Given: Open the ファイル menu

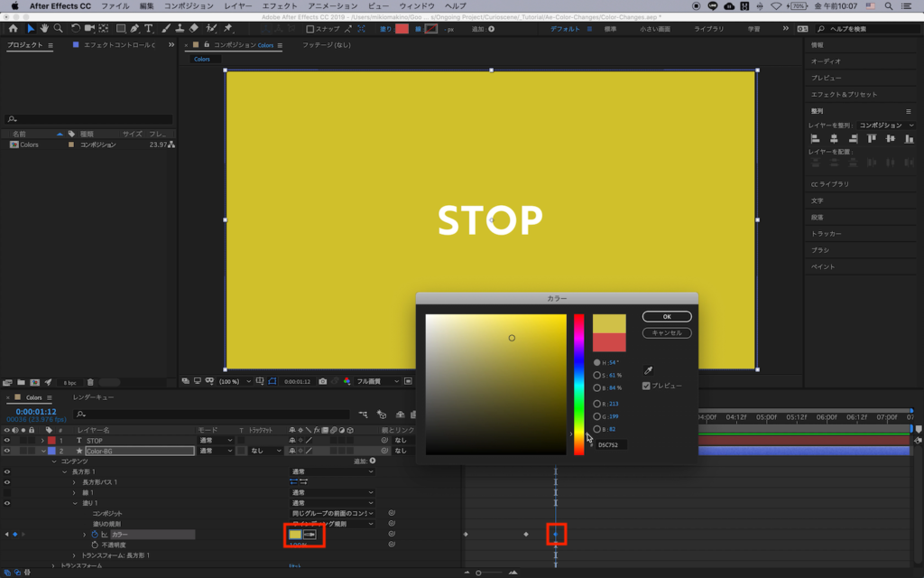Looking at the screenshot, I should point(115,6).
